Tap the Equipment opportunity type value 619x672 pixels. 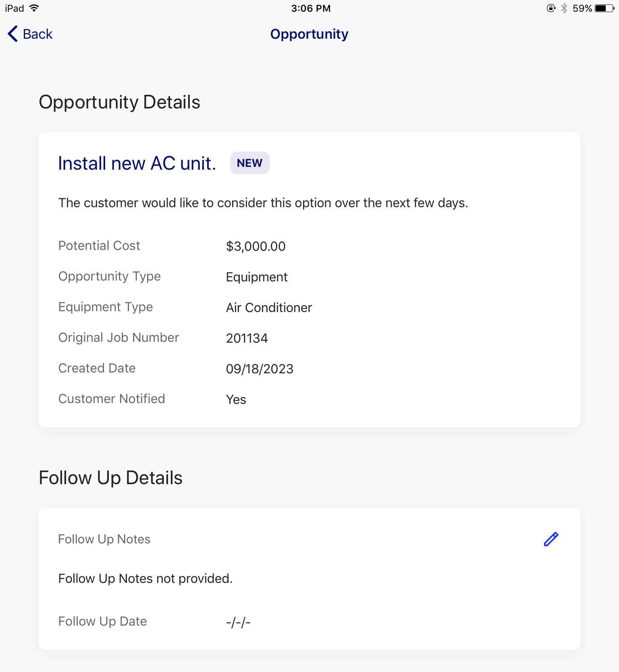click(257, 277)
